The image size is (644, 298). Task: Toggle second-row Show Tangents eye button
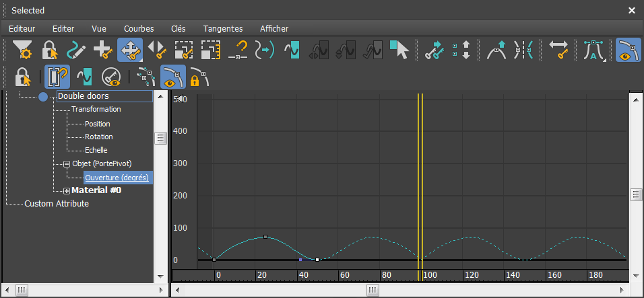point(173,77)
